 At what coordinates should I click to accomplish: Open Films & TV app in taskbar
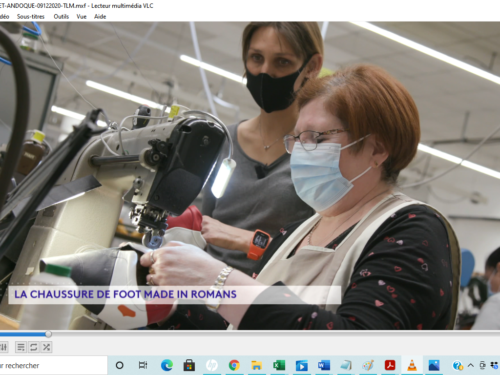[x=301, y=365]
